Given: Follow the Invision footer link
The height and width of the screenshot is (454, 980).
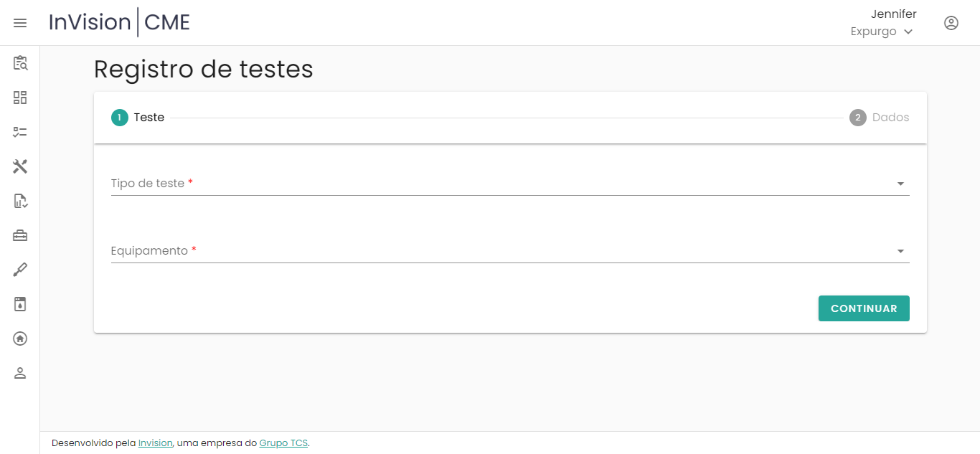Looking at the screenshot, I should 155,443.
